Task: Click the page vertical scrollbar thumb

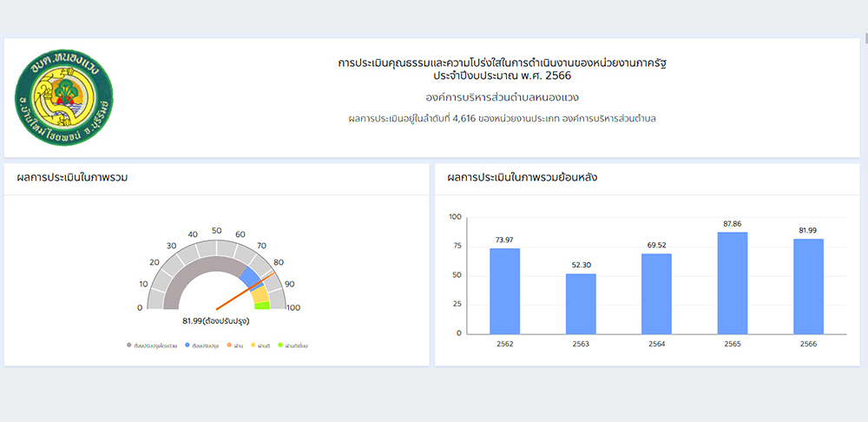Action: (x=865, y=37)
